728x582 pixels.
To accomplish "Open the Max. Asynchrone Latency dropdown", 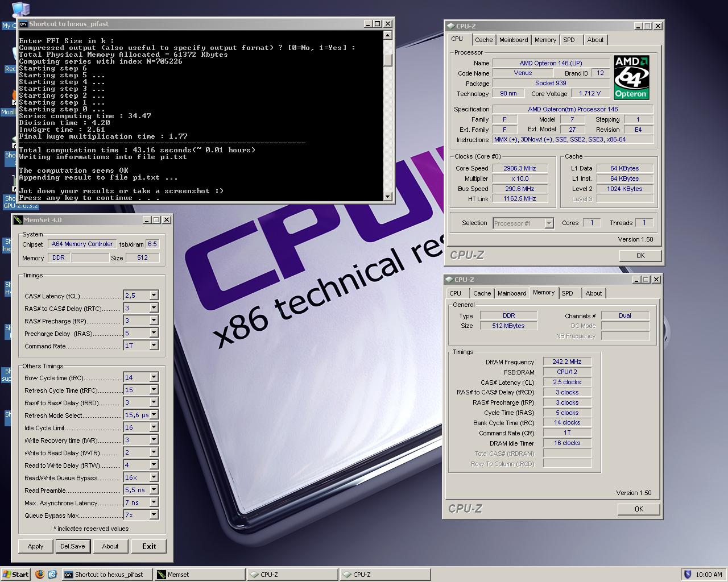I will (x=154, y=502).
